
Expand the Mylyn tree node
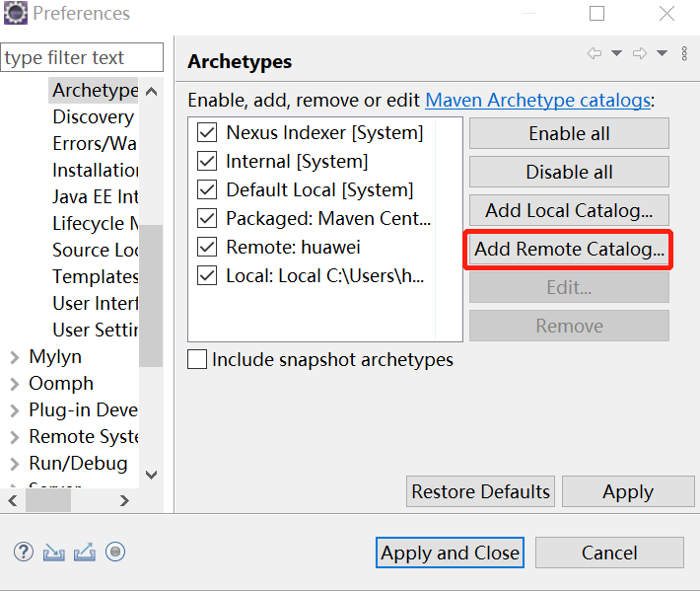15,357
